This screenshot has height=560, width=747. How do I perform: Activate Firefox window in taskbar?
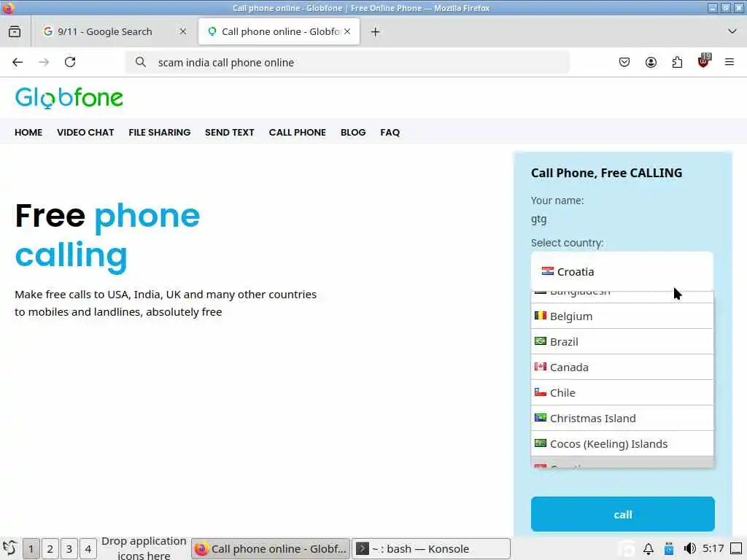(271, 549)
